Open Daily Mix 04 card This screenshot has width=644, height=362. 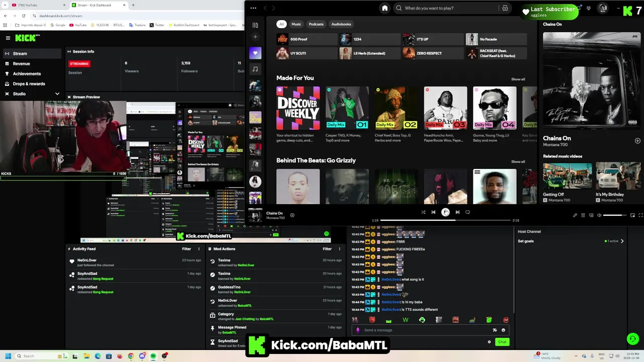(495, 115)
